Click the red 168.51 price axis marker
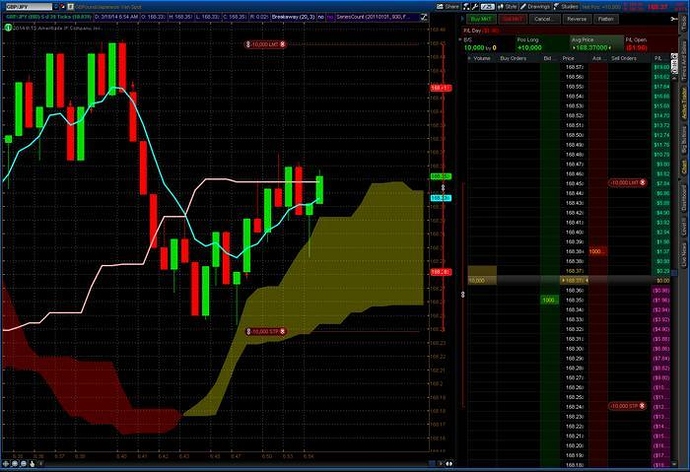690x472 pixels. coord(440,88)
